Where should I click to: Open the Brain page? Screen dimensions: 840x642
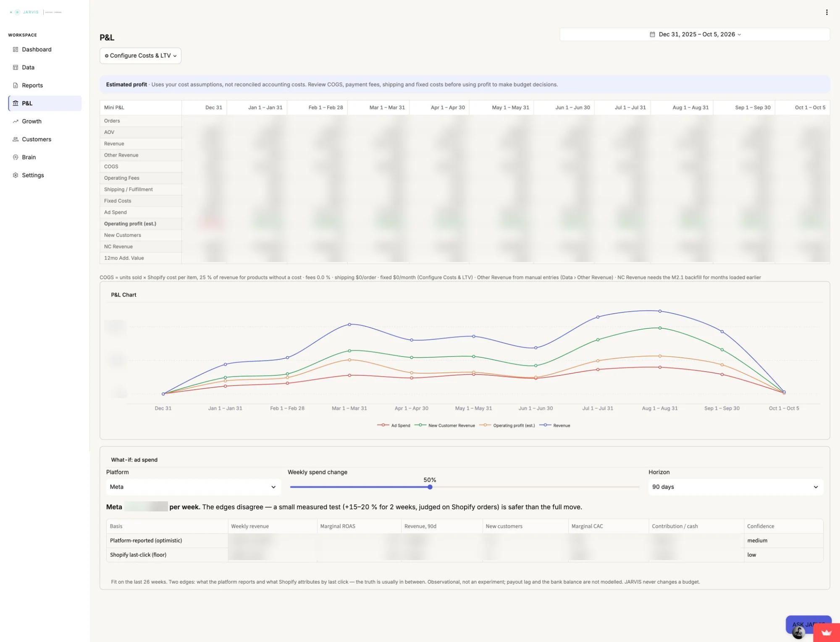point(45,157)
